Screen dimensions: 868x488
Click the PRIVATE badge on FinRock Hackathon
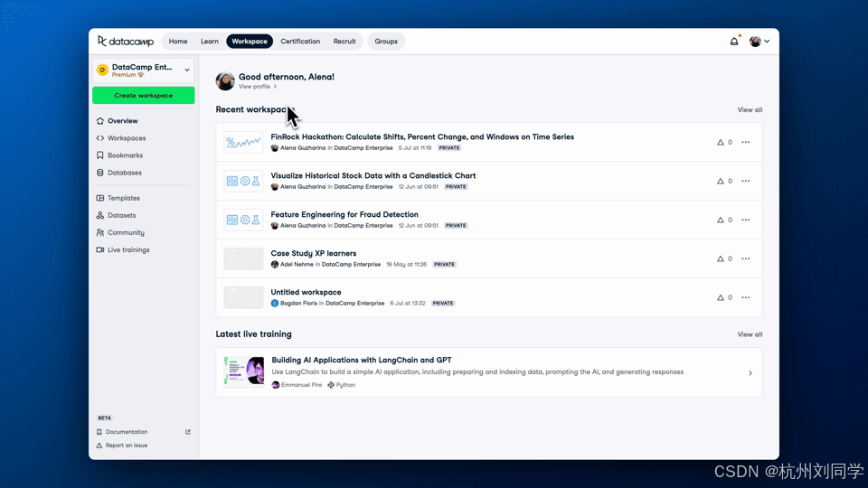[449, 148]
